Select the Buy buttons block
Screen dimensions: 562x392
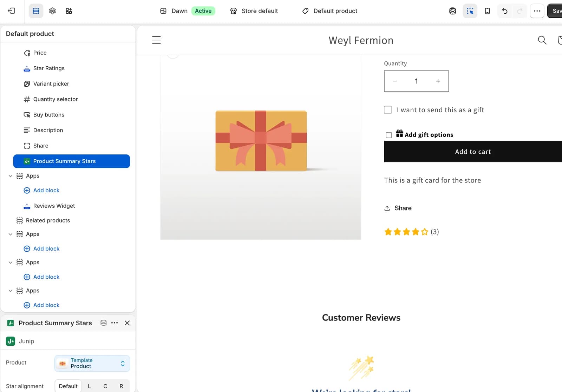pos(71,114)
